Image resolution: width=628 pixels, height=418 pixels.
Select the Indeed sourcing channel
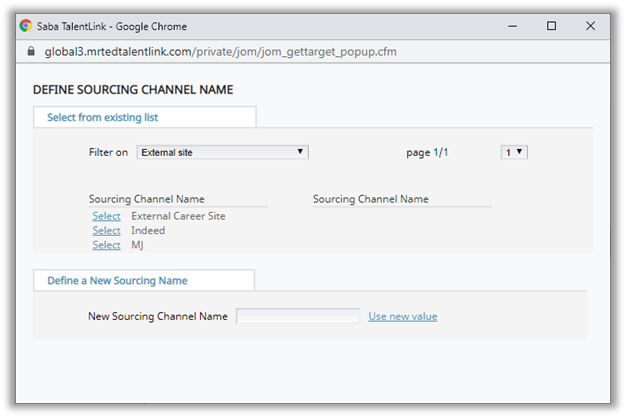pos(106,231)
